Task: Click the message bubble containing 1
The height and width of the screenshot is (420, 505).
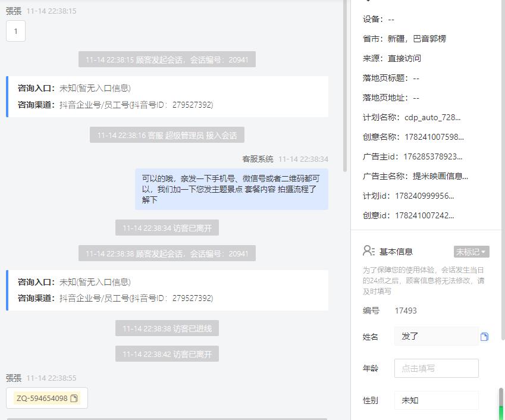Action: (16, 31)
